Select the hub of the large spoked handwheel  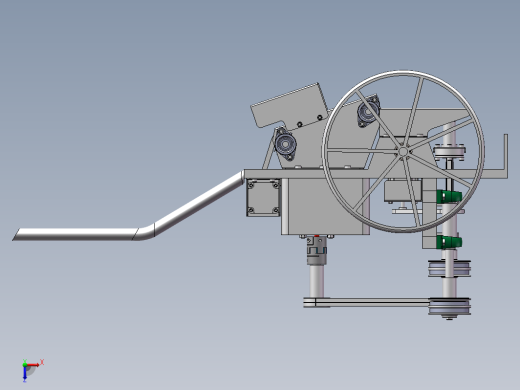click(403, 152)
